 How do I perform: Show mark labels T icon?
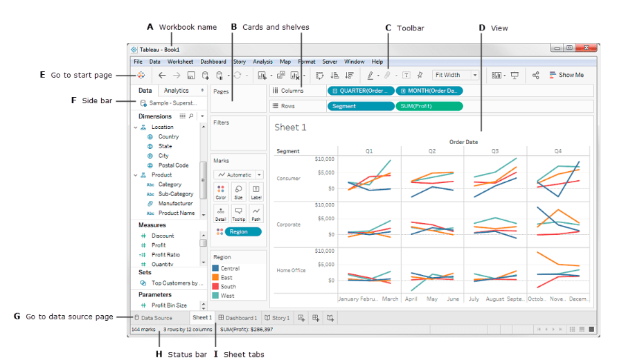click(406, 76)
